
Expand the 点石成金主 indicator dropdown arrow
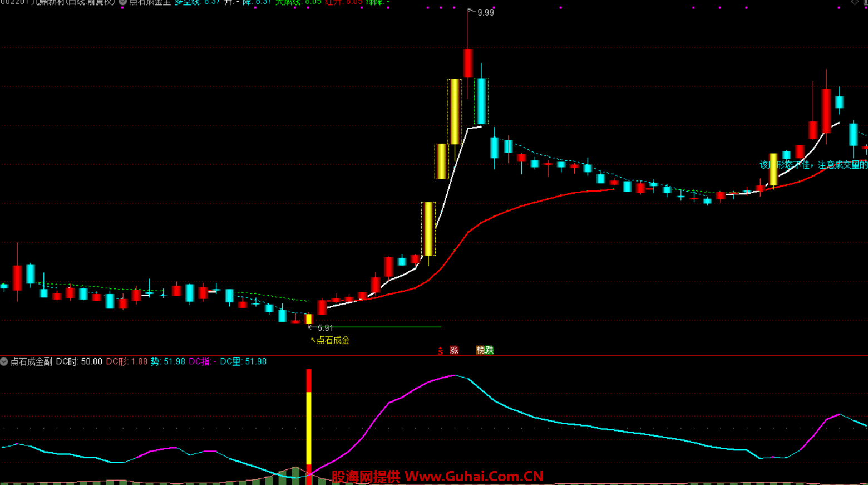click(122, 2)
